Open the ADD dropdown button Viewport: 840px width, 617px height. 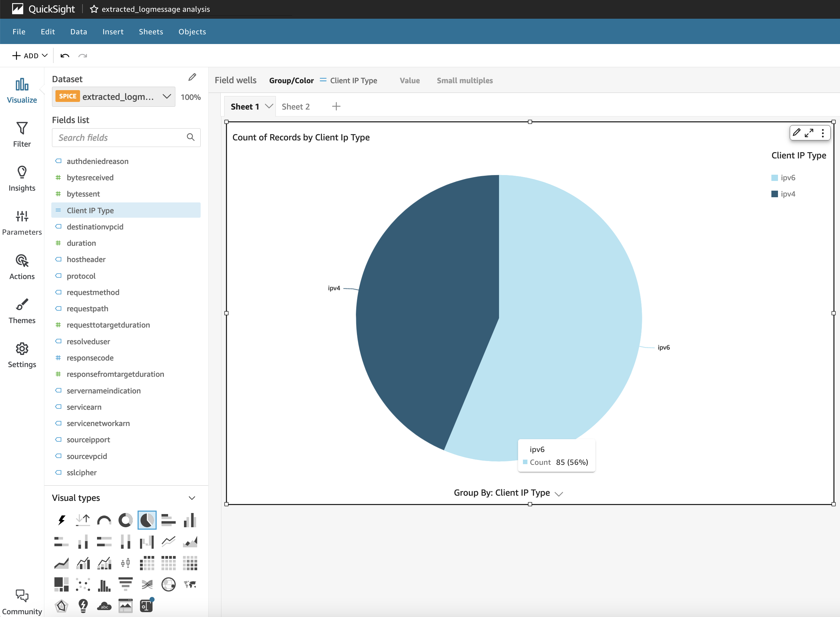pyautogui.click(x=30, y=56)
